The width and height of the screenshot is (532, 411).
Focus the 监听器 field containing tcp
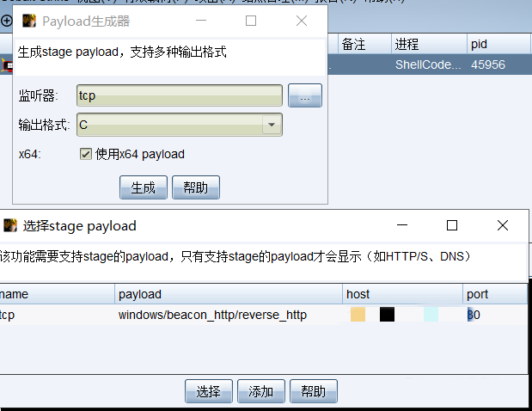pos(180,95)
